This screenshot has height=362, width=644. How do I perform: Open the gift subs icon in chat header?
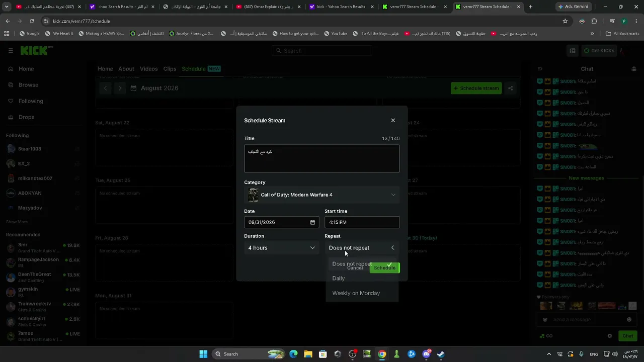coord(634,69)
